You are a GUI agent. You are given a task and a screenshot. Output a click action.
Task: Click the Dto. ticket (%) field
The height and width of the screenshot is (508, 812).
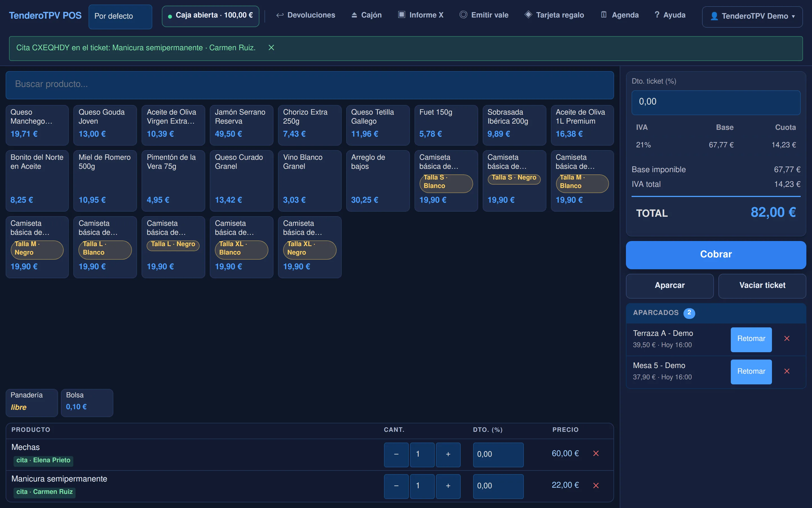tap(716, 102)
